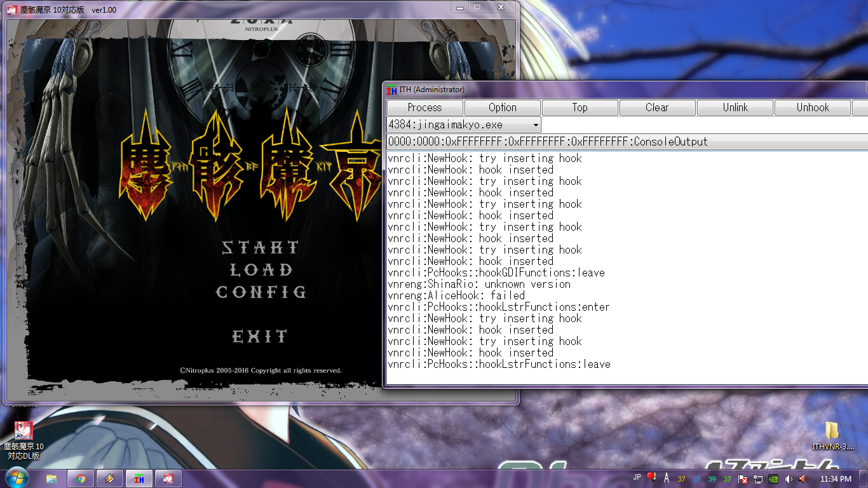This screenshot has height=488, width=868.
Task: Click the game window's title bar icon
Action: point(12,10)
